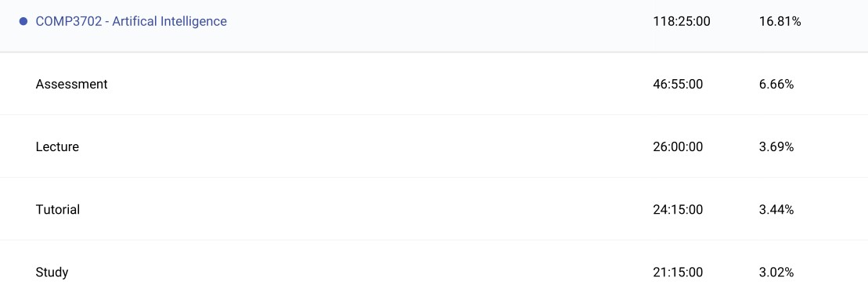The height and width of the screenshot is (296, 868).
Task: Click the Lecture duration 26:00:00
Action: pyautogui.click(x=678, y=147)
